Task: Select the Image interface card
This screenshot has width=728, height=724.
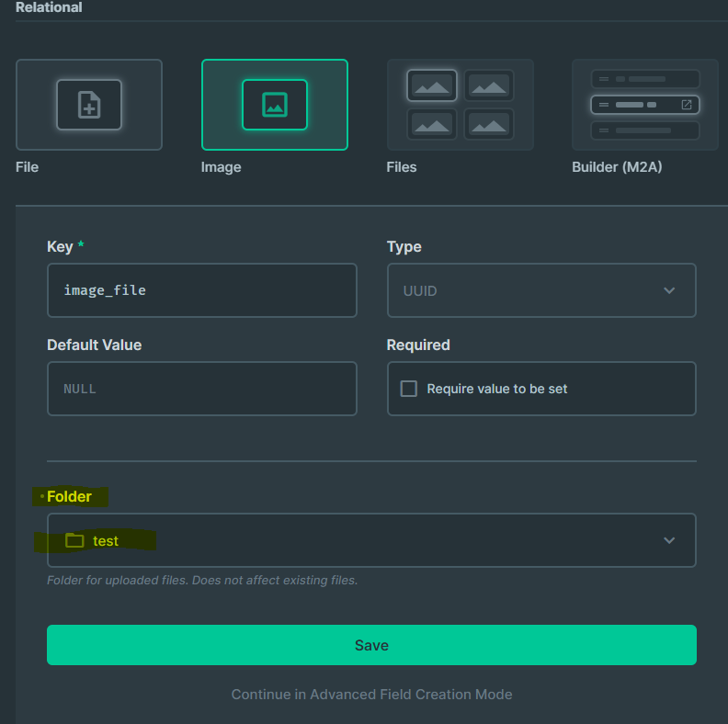Action: 275,105
